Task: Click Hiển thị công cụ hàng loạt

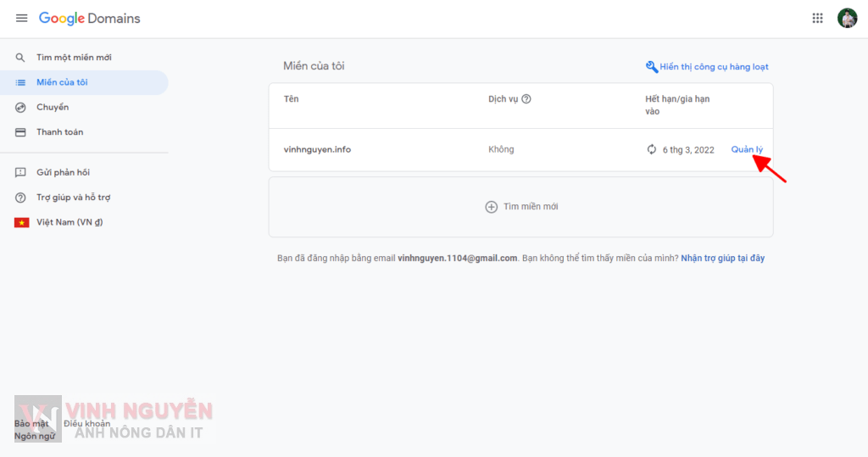Action: coord(714,67)
